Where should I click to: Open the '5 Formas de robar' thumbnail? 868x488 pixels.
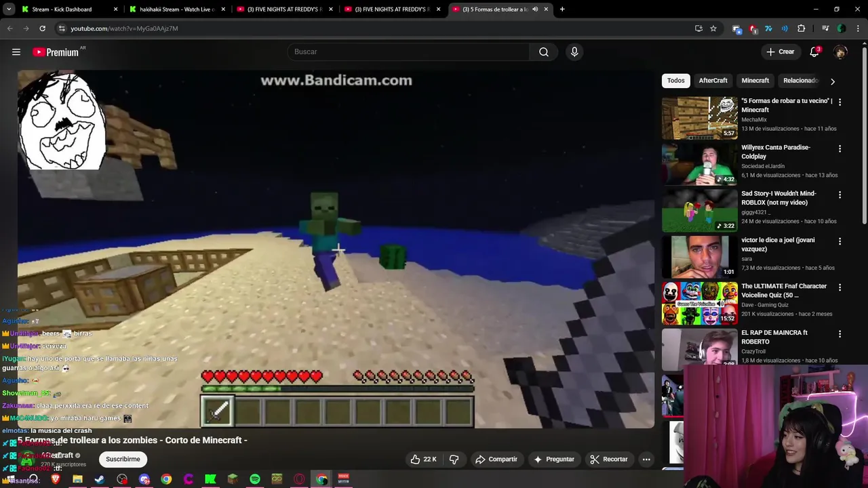click(699, 118)
